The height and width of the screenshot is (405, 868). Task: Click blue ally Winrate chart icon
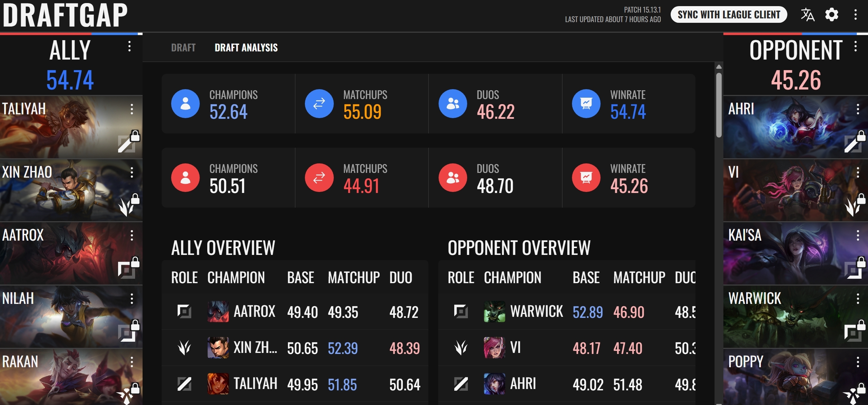586,103
